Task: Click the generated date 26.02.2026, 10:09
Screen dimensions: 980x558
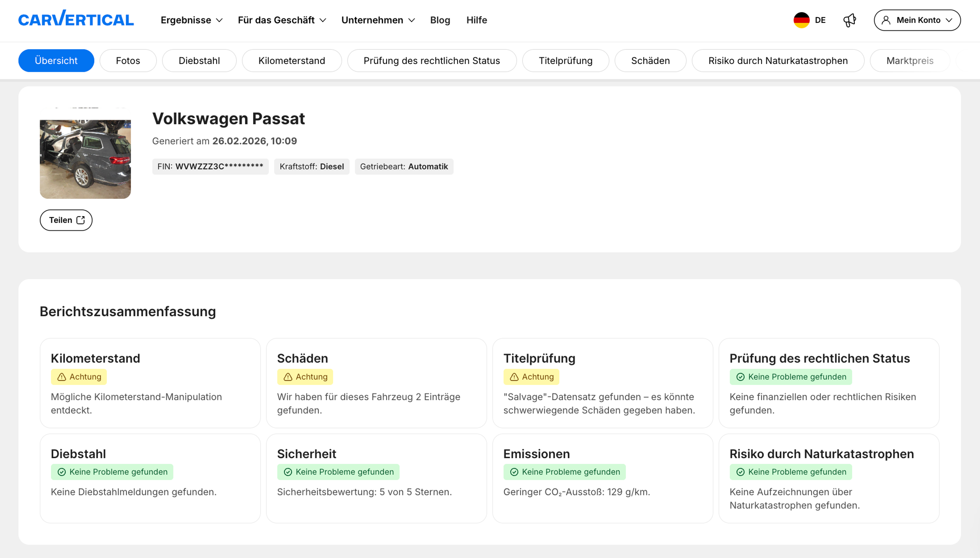Action: [x=254, y=141]
